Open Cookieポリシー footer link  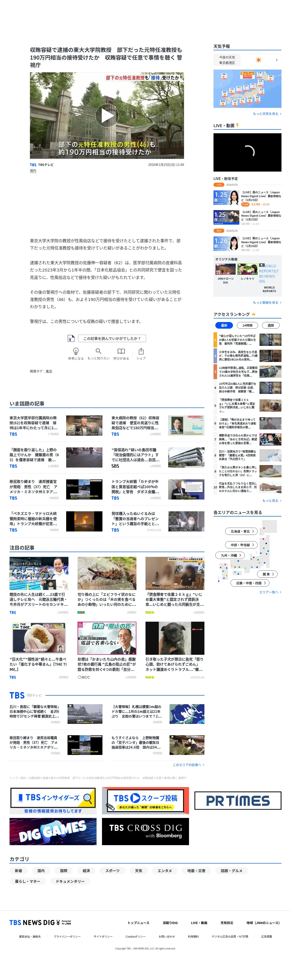coord(136,937)
